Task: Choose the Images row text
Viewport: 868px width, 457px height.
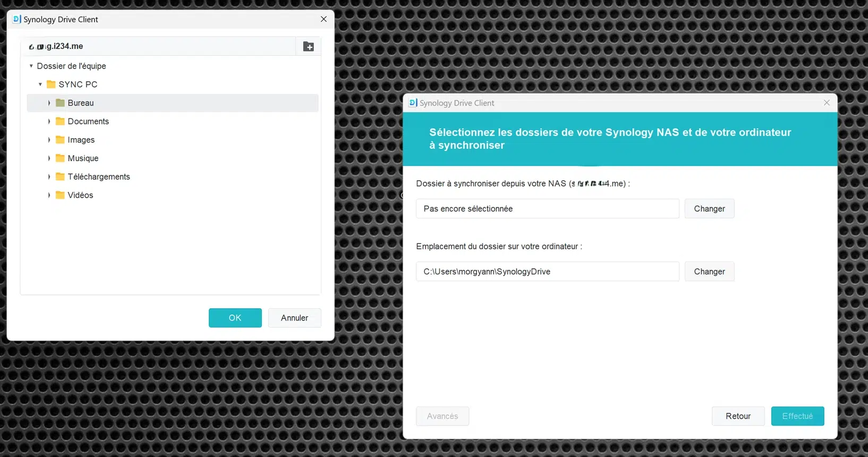Action: (x=81, y=140)
